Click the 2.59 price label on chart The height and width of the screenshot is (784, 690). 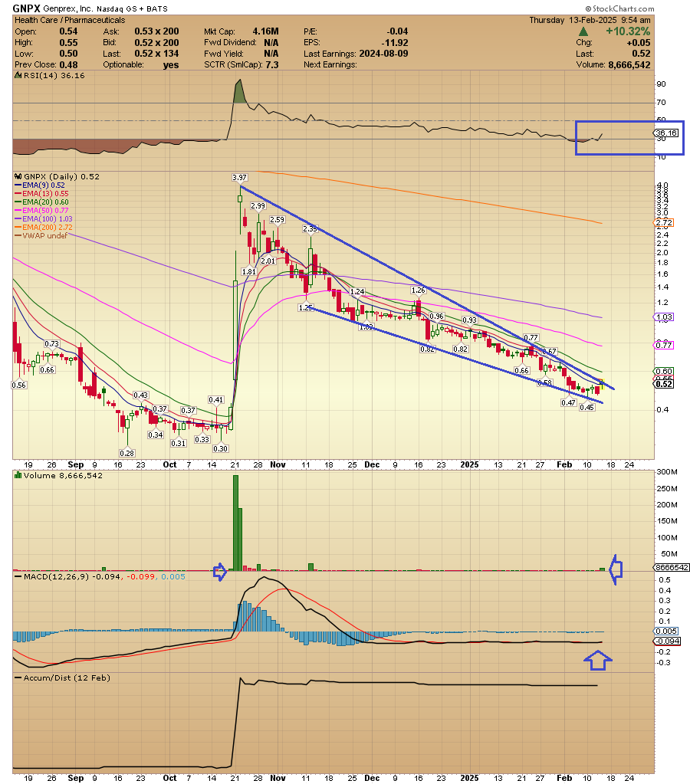click(277, 219)
